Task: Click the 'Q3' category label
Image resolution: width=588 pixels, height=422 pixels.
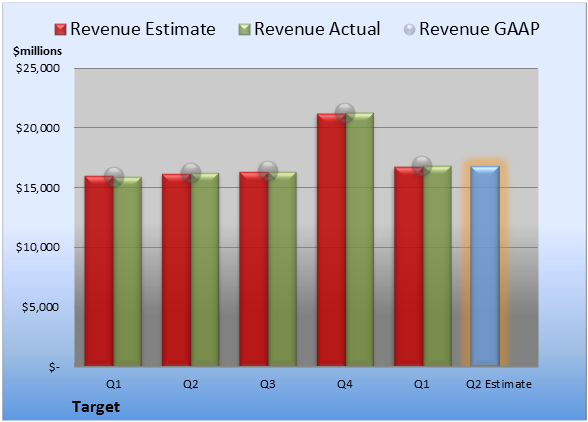Action: coord(268,384)
